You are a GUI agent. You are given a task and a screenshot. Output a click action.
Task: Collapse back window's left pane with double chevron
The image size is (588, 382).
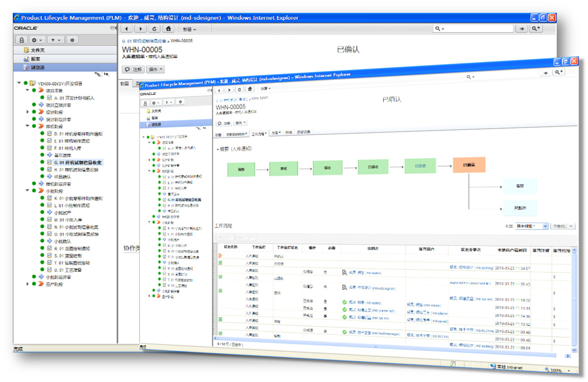click(x=113, y=28)
